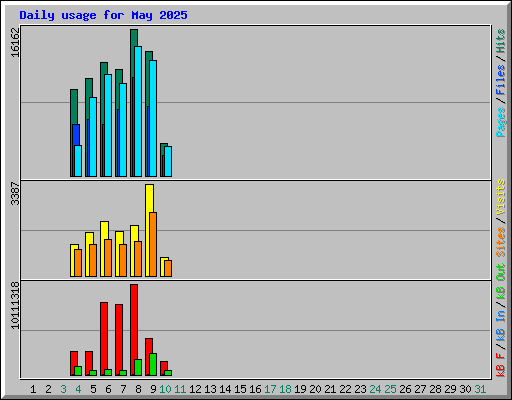Click the 16162 y-axis value
The height and width of the screenshot is (400, 512).
pos(15,42)
